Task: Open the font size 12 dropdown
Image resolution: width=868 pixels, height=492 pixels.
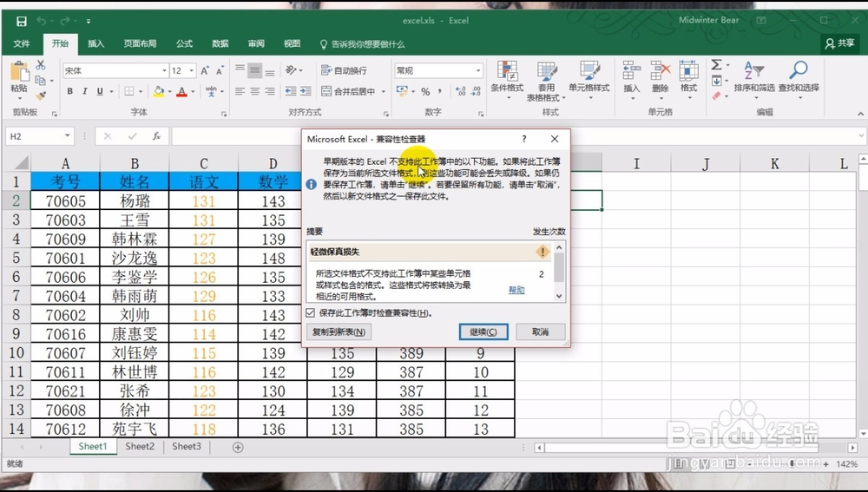Action: 192,71
